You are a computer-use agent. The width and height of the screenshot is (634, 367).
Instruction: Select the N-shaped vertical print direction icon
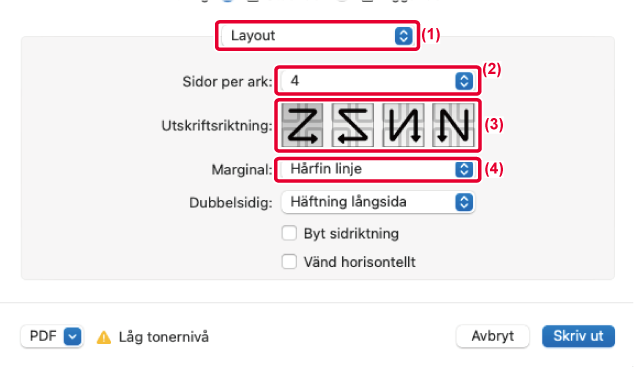click(453, 125)
